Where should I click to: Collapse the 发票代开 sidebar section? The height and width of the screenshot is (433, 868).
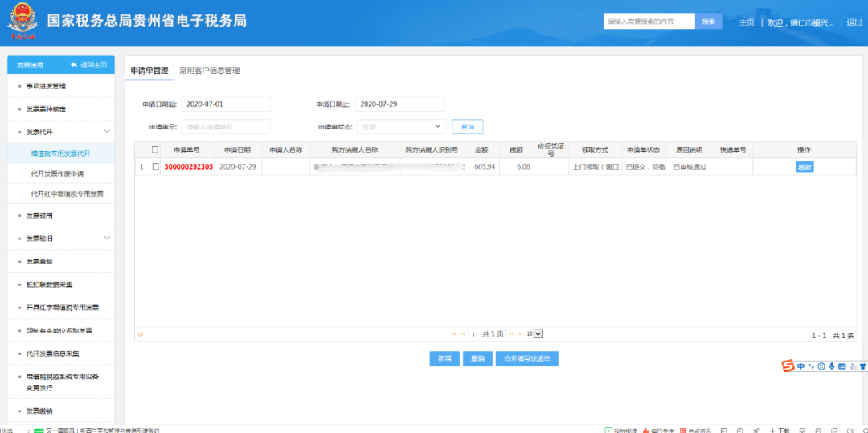point(108,132)
